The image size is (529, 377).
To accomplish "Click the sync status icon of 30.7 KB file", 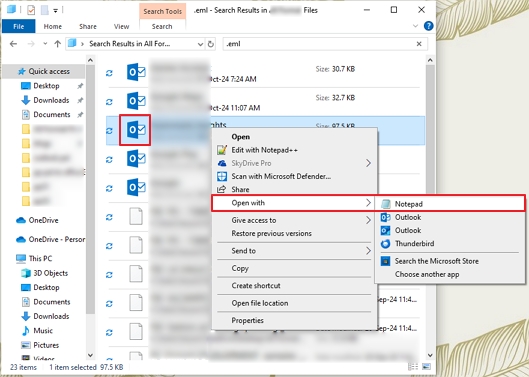I will [109, 73].
